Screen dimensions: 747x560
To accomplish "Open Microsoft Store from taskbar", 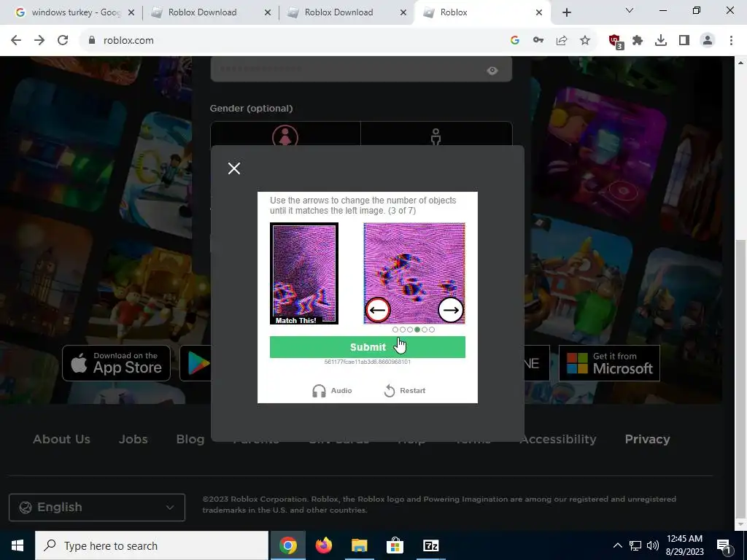I will 395,545.
